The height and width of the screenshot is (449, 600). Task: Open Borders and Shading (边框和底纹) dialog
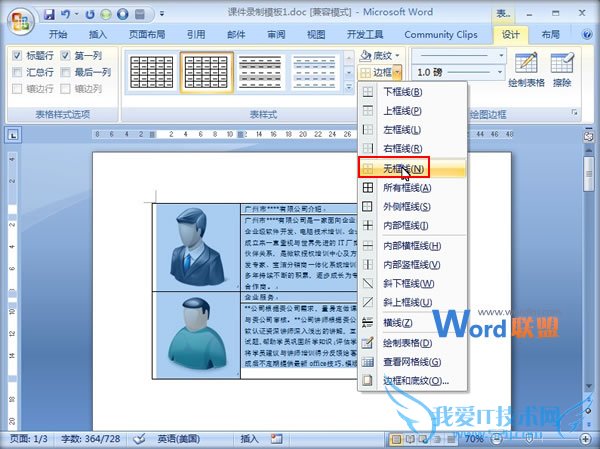[x=412, y=381]
